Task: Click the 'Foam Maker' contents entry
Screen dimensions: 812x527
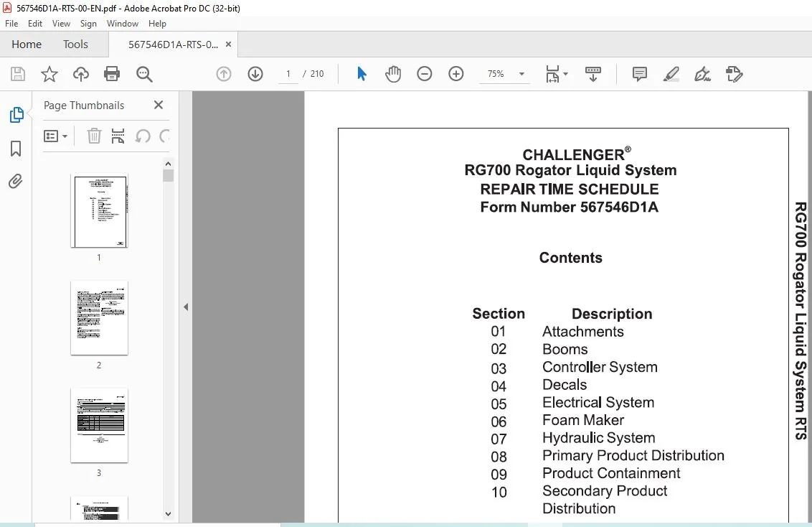Action: [x=583, y=420]
